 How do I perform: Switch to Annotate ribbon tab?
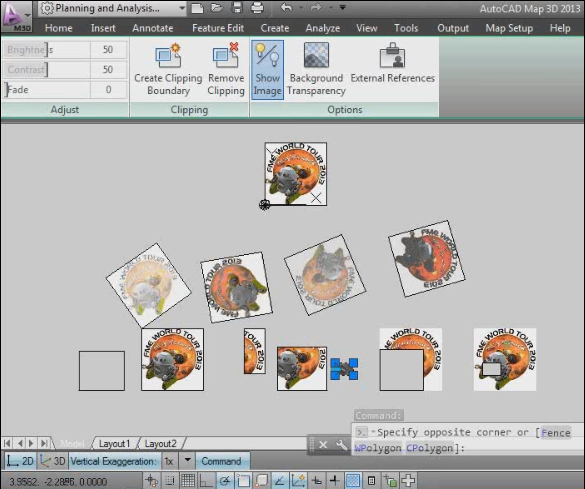153,28
